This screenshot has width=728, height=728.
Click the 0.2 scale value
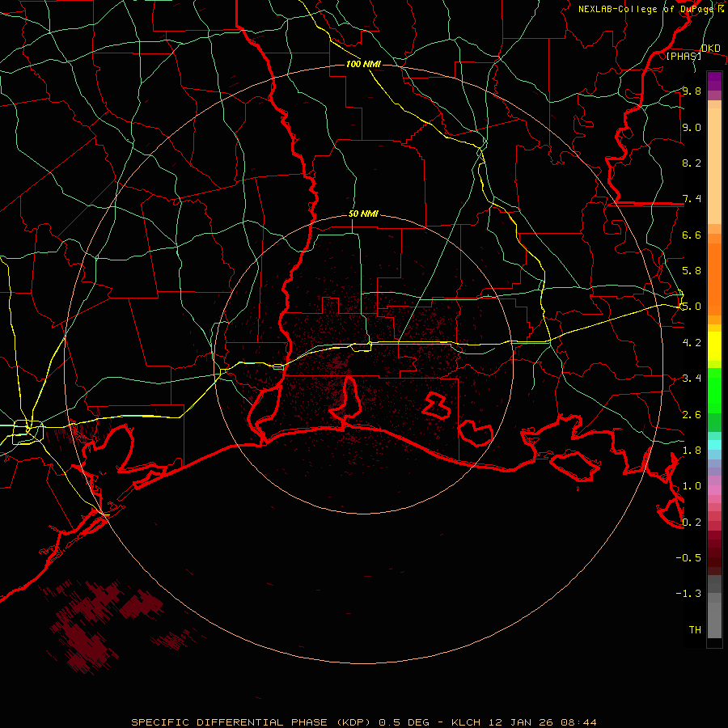coord(692,523)
